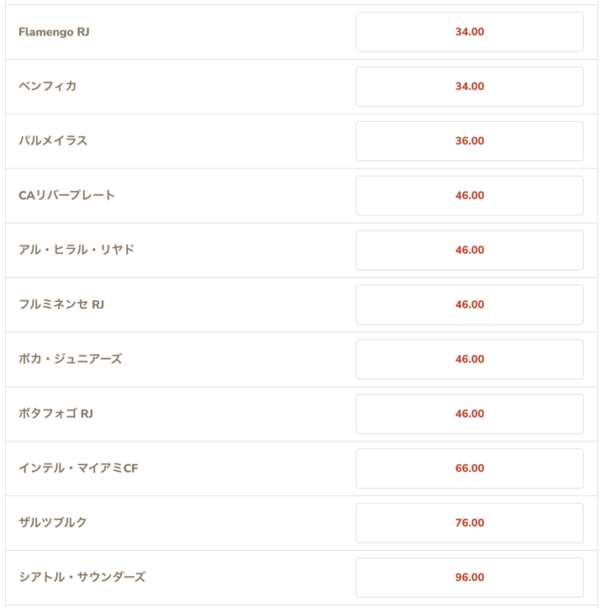Click the パルメイラス team label
This screenshot has width=600, height=608.
(x=53, y=140)
